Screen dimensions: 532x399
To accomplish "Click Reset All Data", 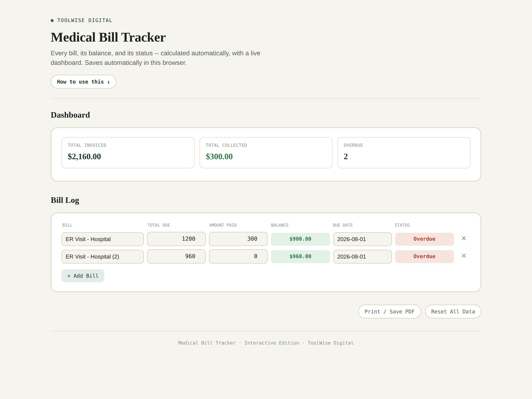I will point(453,312).
